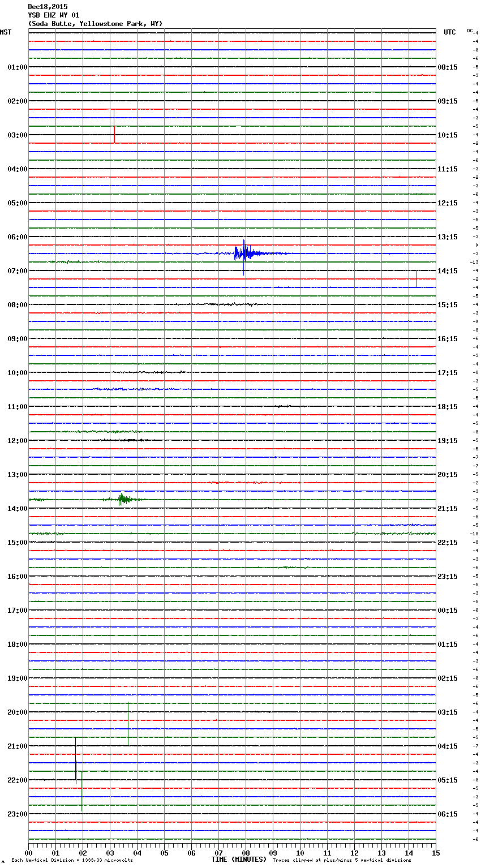Select station code YSB EHZ WY 01

point(54,15)
